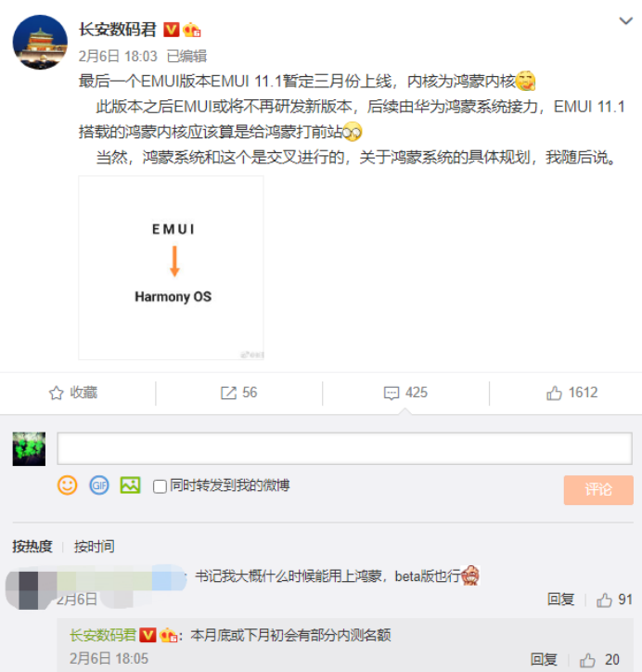Open the EMUI to Harmony OS image
The height and width of the screenshot is (672, 642).
tap(172, 268)
